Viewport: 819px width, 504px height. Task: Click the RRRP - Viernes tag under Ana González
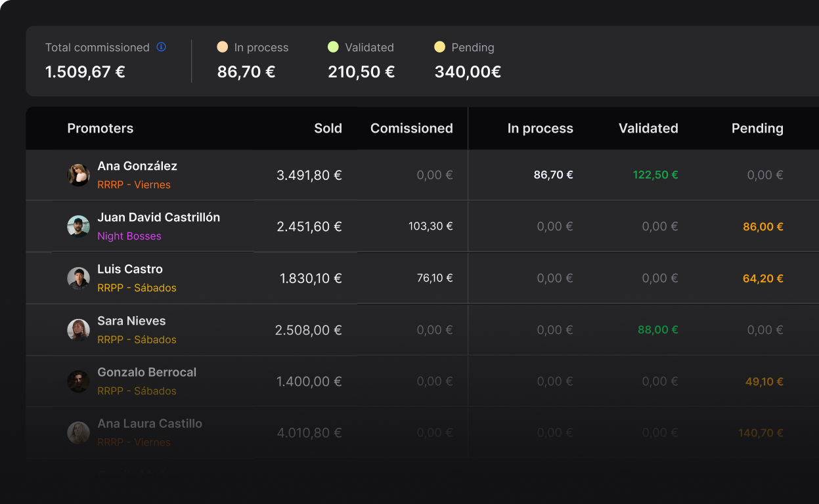(134, 184)
